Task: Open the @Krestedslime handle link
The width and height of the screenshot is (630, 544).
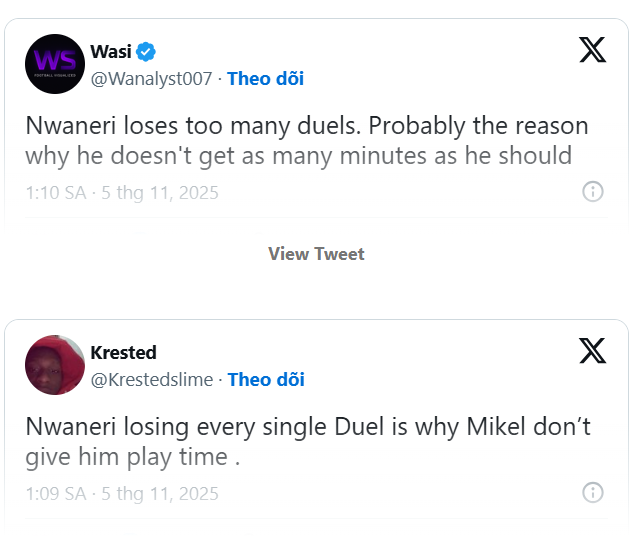Action: (152, 379)
